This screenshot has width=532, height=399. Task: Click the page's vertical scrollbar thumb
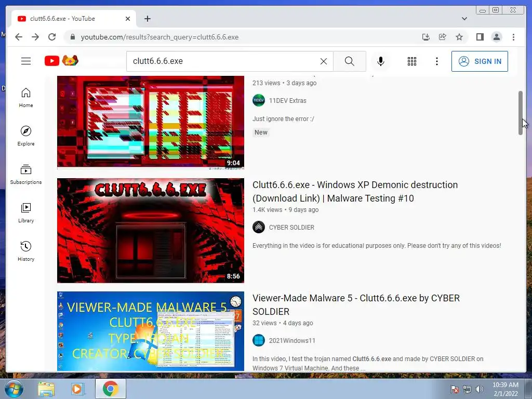click(520, 113)
